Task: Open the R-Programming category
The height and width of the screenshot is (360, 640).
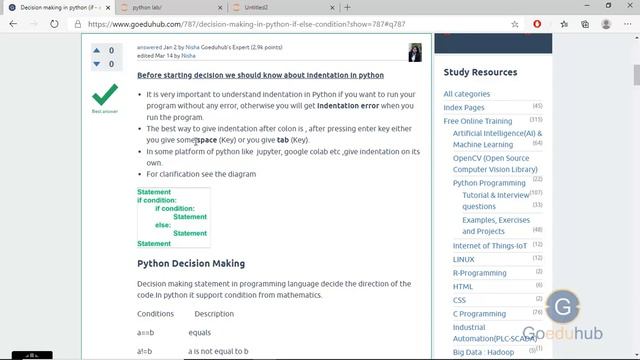Action: click(x=479, y=273)
